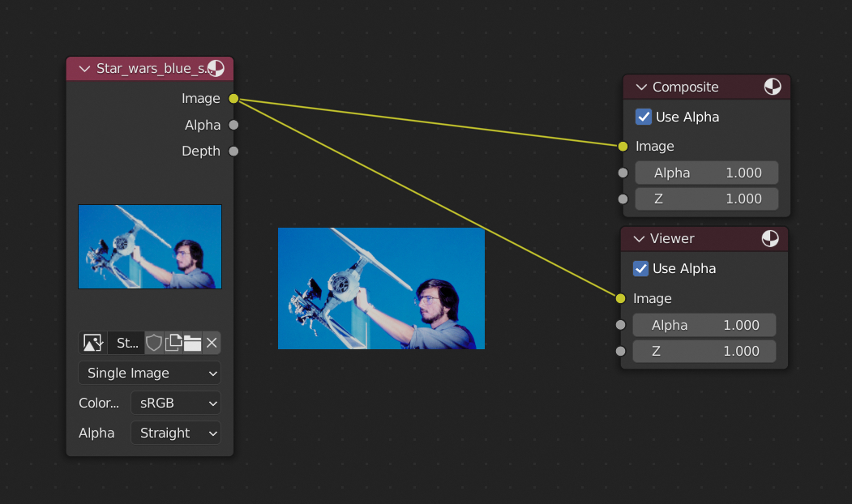This screenshot has height=504, width=852.
Task: Click the Composite node Alpha value field
Action: [x=706, y=173]
